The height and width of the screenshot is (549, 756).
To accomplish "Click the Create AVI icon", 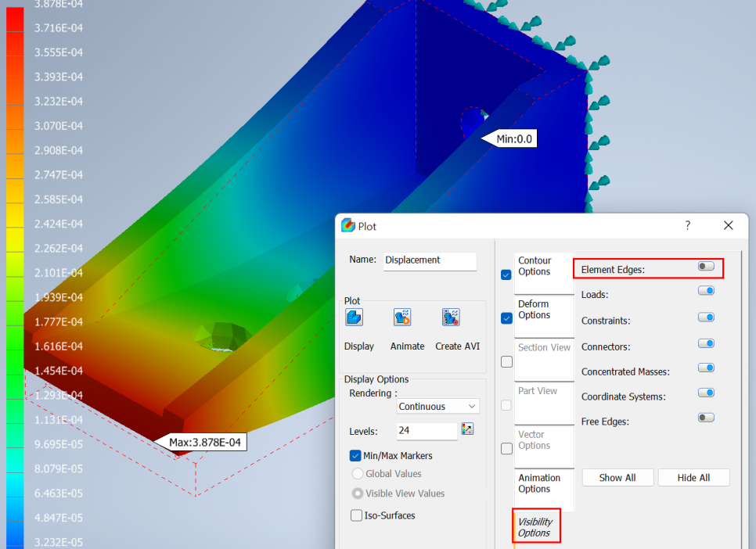I will pos(450,318).
